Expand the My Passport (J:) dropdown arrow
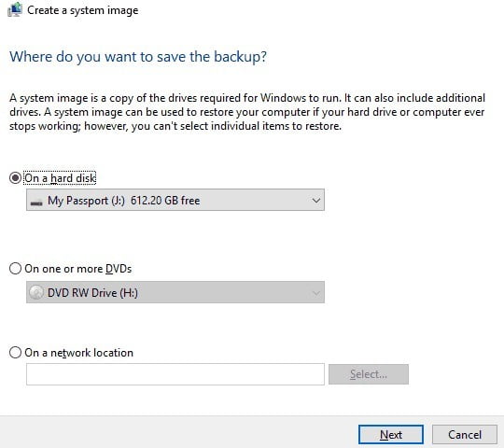The height and width of the screenshot is (448, 504). (x=316, y=201)
